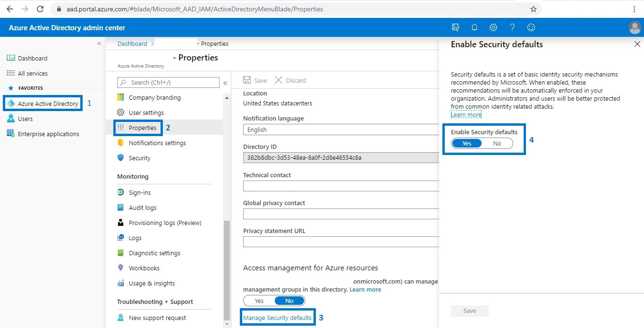
Task: Close the Enable Security defaults panel
Action: (x=637, y=44)
